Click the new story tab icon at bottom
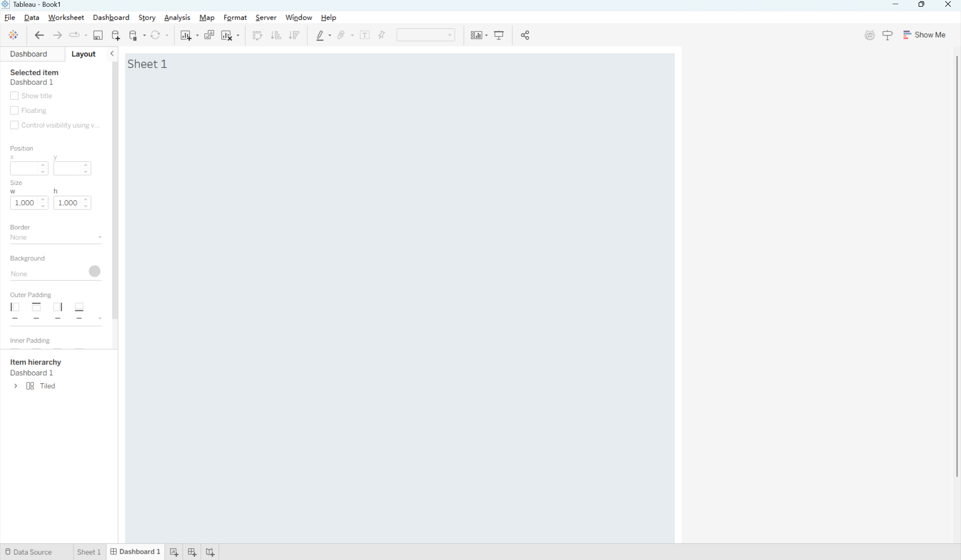This screenshot has width=961, height=560. coord(210,552)
